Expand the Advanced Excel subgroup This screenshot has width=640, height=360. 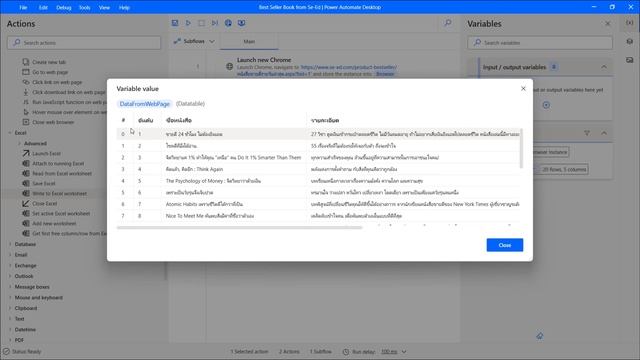point(19,144)
